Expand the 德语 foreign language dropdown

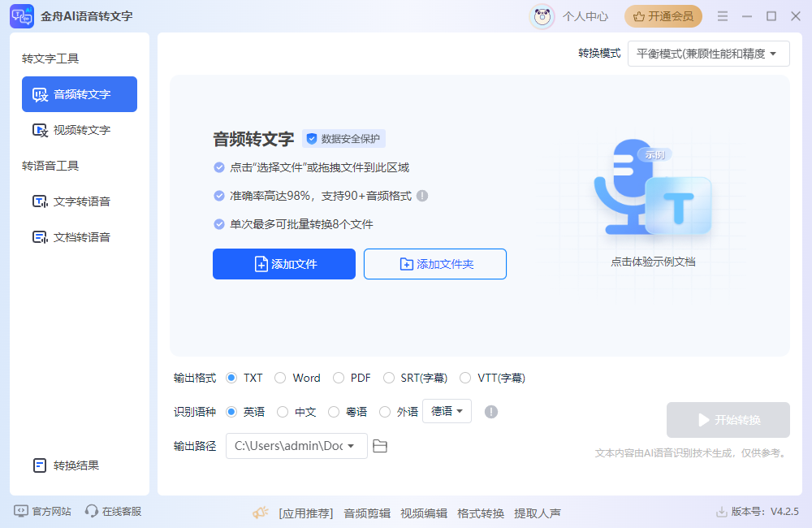point(447,411)
